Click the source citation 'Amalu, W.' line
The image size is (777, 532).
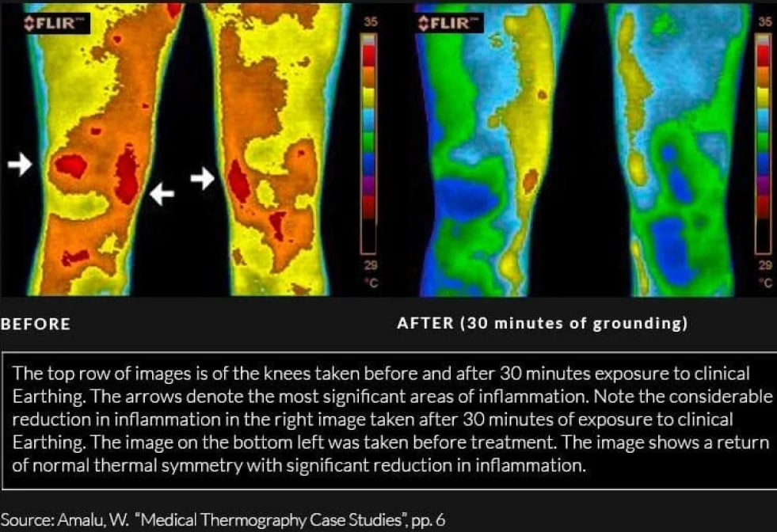(223, 520)
